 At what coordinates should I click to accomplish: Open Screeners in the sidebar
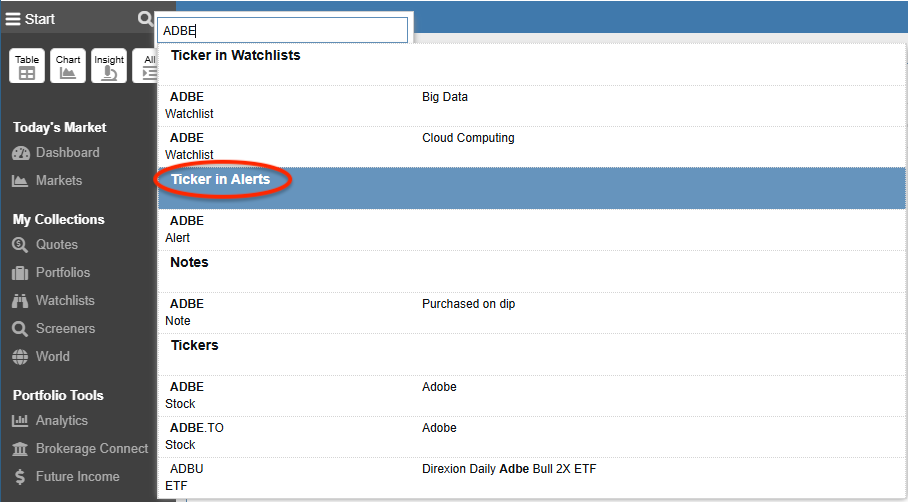[53, 329]
